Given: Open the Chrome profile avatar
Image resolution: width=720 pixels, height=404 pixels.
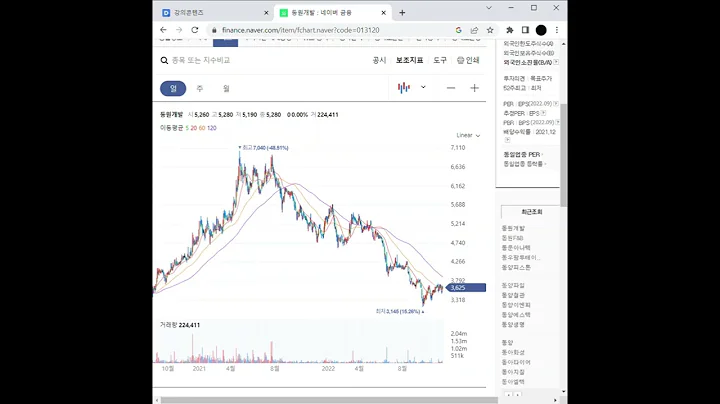Looking at the screenshot, I should [x=541, y=30].
